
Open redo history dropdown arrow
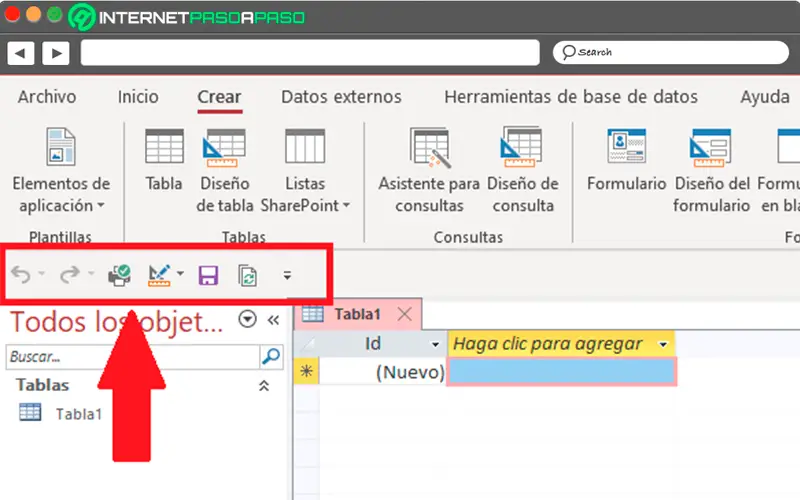91,274
